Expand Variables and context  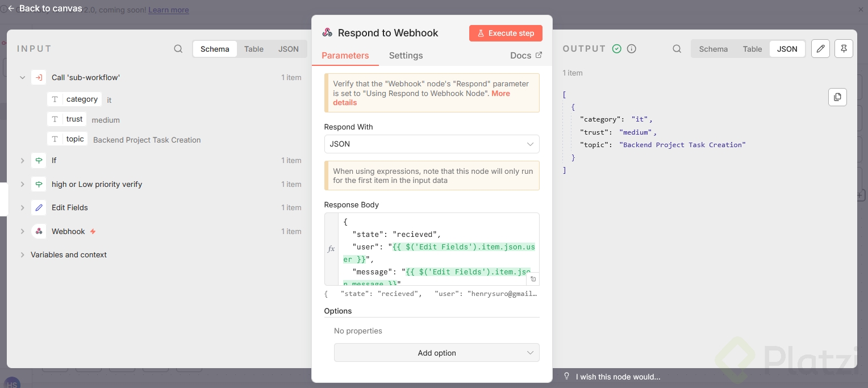tap(23, 255)
